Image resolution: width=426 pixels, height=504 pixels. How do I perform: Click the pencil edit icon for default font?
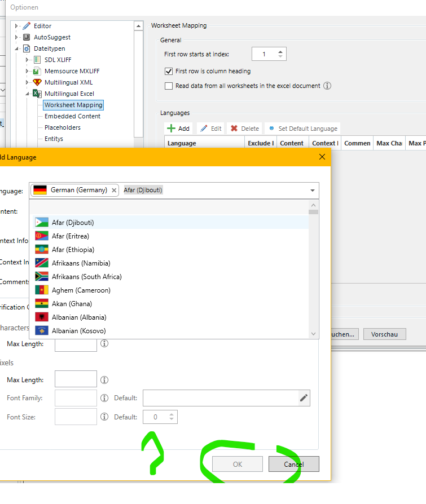pos(304,398)
